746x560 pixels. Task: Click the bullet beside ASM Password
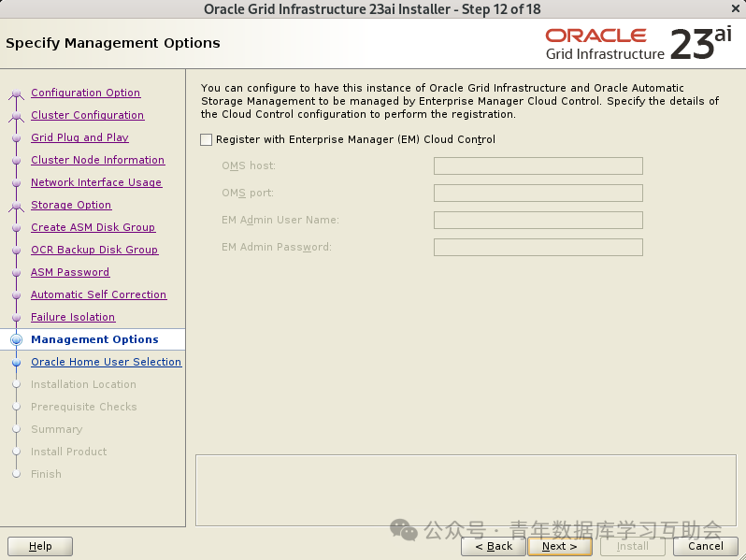(x=17, y=273)
